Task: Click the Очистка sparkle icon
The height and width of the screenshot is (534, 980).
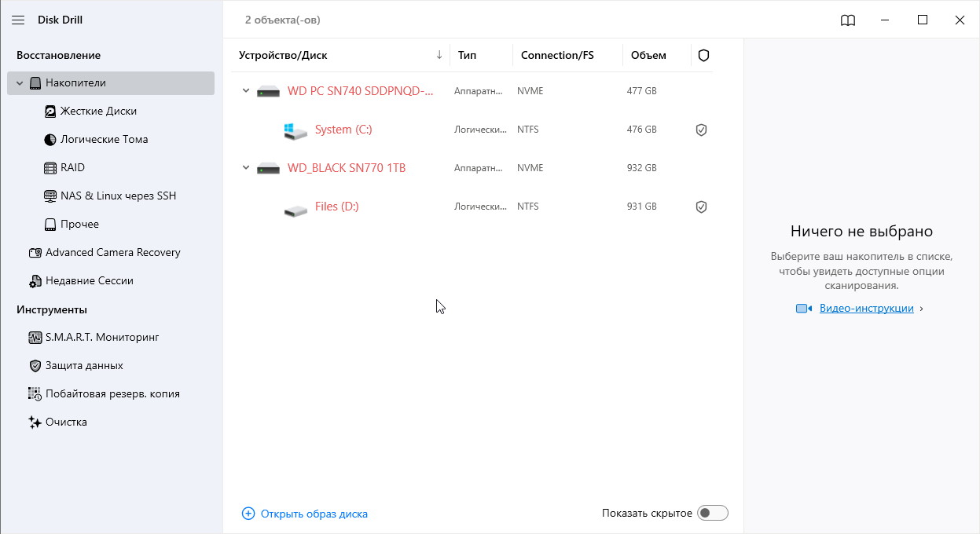Action: point(35,422)
